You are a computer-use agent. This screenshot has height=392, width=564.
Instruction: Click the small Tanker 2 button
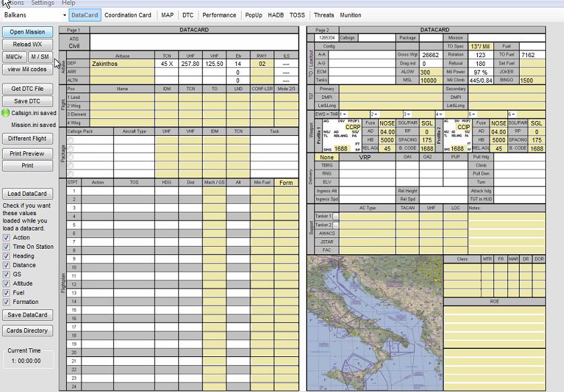337,225
